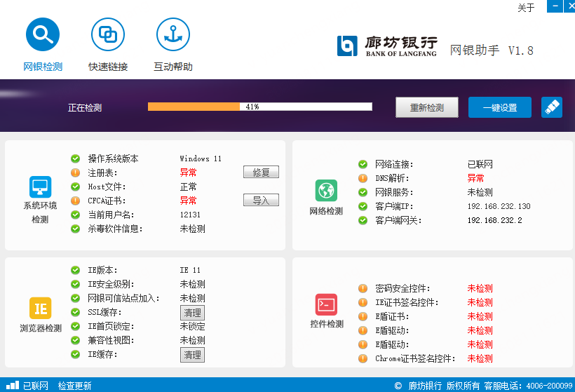Viewport: 575px width, 392px height.
Task: Click the 异常 status for 注册表
Action: (x=188, y=173)
